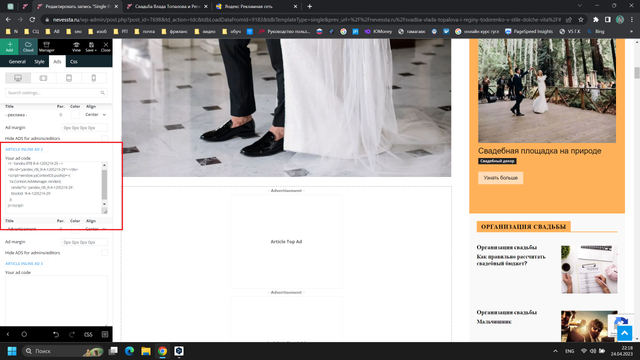The width and height of the screenshot is (640, 360).
Task: Close the composer editor
Action: [106, 47]
